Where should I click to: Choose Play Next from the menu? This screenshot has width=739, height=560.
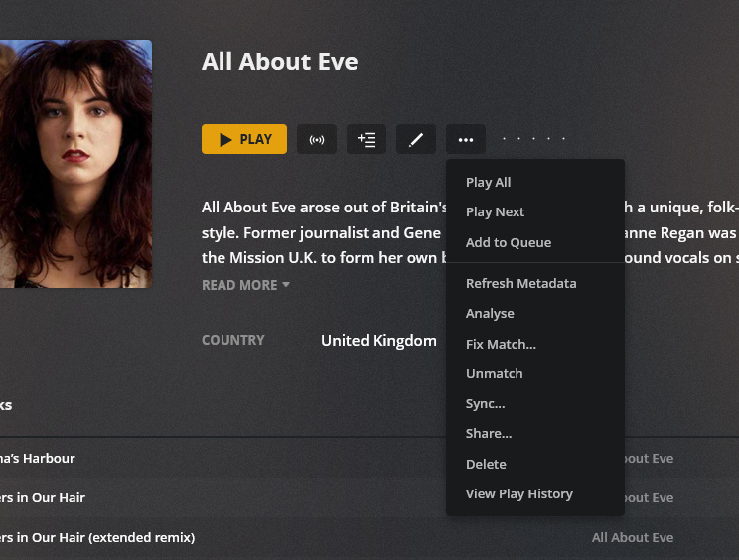tap(535, 211)
